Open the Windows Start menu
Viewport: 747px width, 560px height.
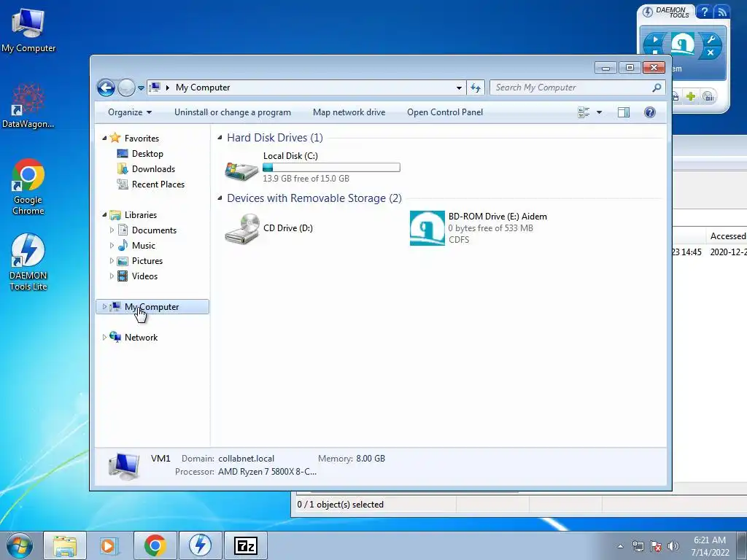coord(20,545)
